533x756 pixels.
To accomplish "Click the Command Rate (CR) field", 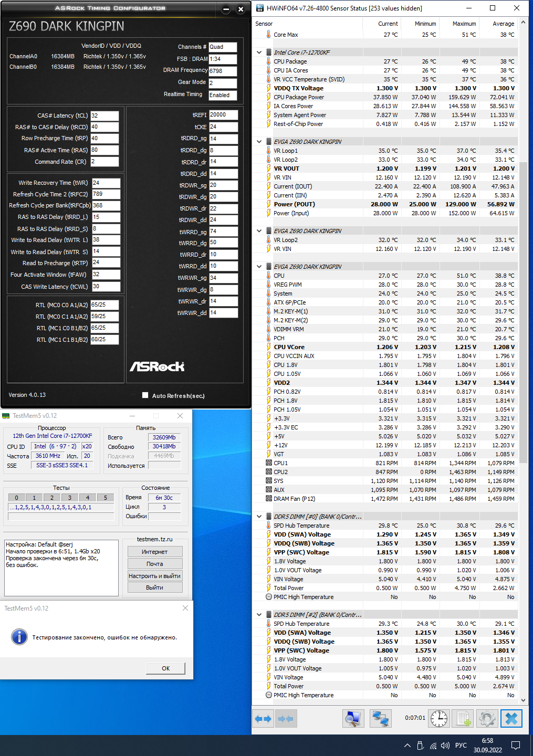I will pyautogui.click(x=104, y=162).
